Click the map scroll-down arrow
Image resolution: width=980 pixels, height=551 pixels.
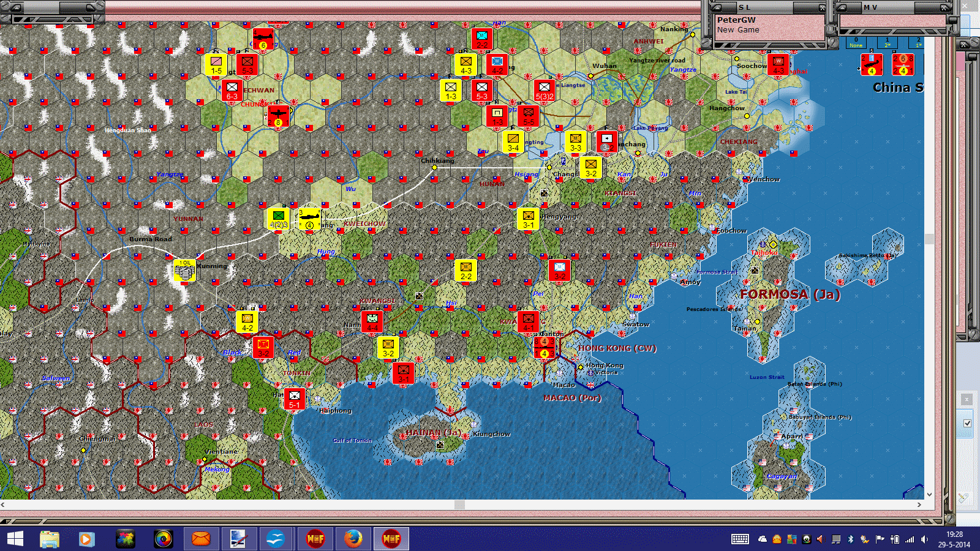(929, 495)
